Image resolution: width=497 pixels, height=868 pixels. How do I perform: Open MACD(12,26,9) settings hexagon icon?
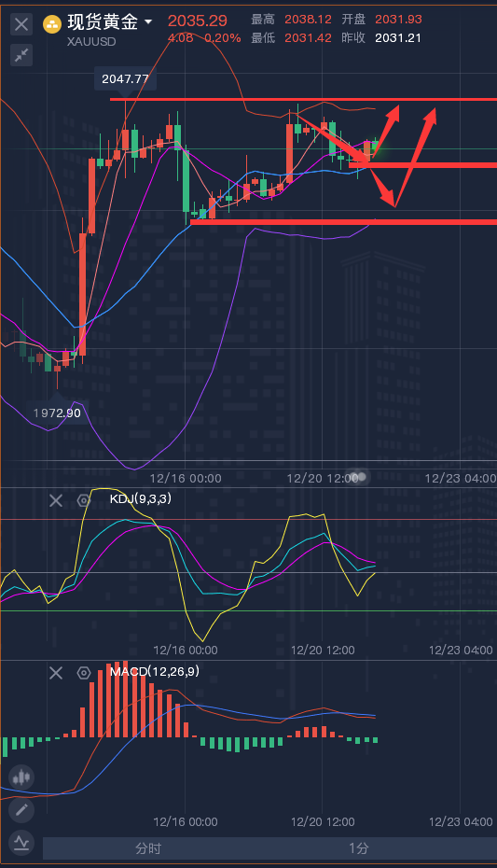tap(84, 673)
